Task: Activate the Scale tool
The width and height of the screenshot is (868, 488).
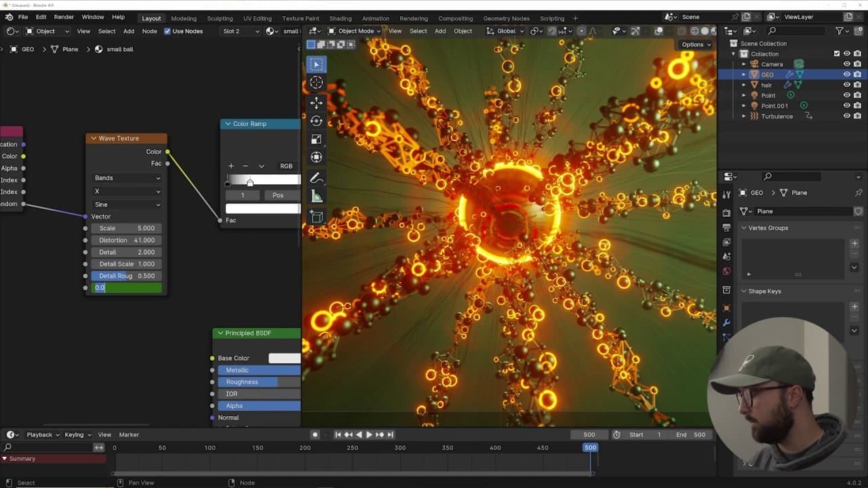Action: click(316, 139)
